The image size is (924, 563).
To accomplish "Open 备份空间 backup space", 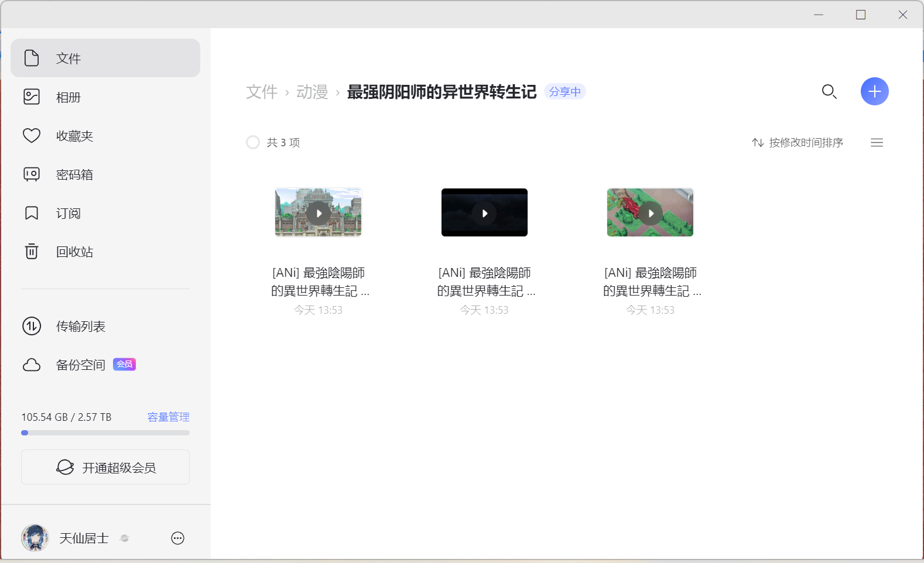I will pos(105,365).
